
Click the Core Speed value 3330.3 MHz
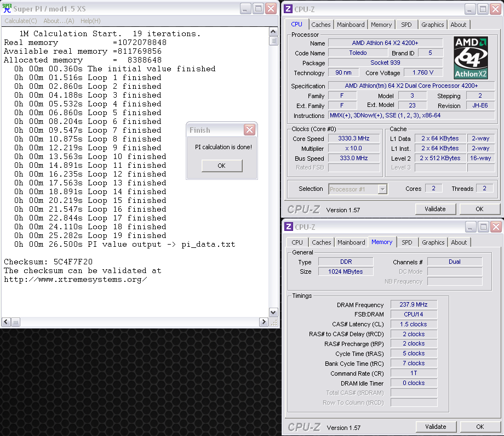pyautogui.click(x=354, y=138)
